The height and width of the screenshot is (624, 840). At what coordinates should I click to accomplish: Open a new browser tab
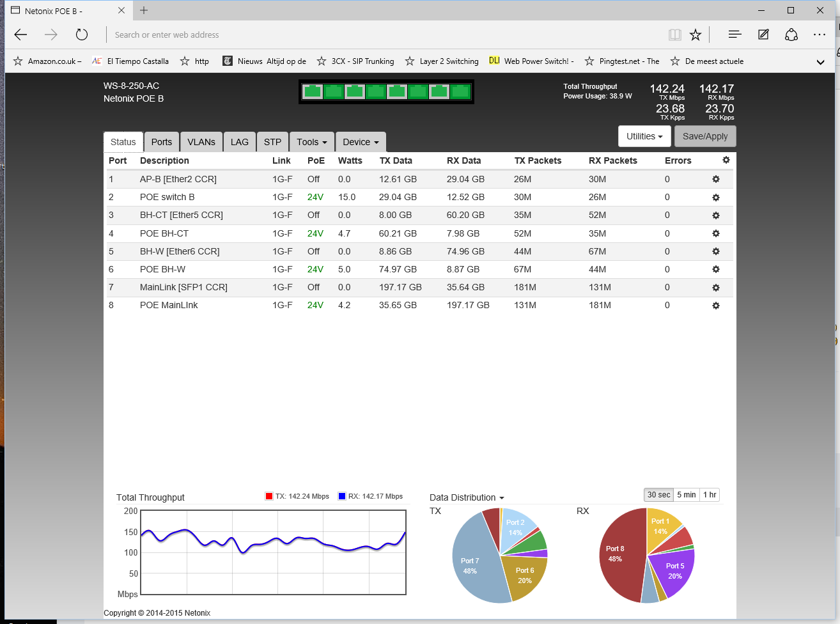coord(144,10)
